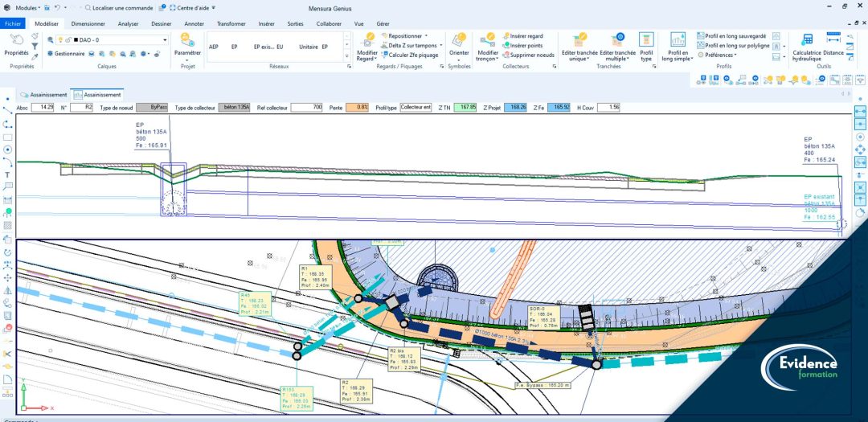Image resolution: width=868 pixels, height=422 pixels.
Task: Expand the DAO - 0 layer dropdown
Action: (x=165, y=39)
